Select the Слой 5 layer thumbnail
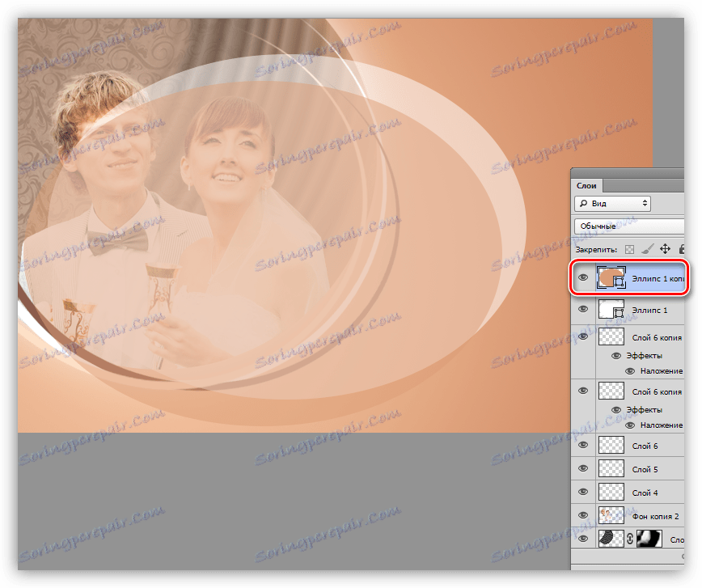Image resolution: width=702 pixels, height=588 pixels. coord(611,468)
